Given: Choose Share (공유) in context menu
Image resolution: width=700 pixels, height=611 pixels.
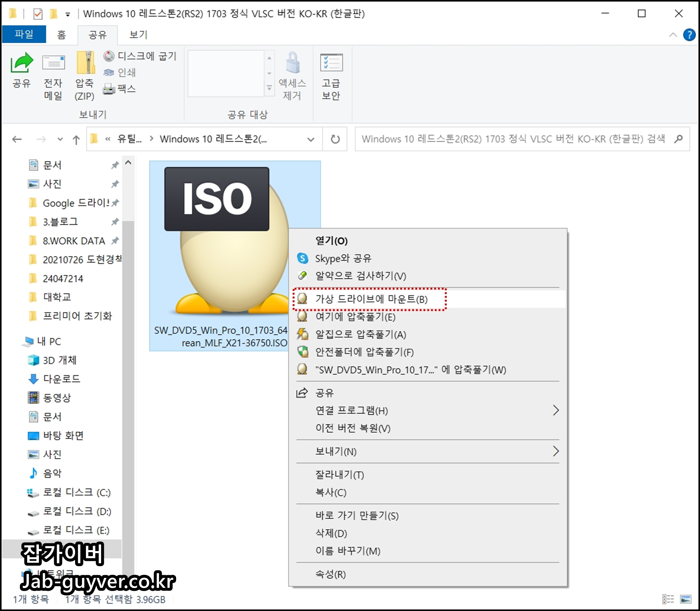Looking at the screenshot, I should 427,393.
